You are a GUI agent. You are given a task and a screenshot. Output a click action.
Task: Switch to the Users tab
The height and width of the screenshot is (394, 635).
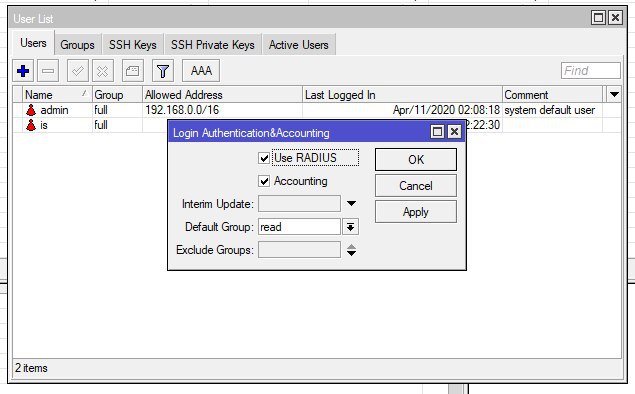coord(33,43)
